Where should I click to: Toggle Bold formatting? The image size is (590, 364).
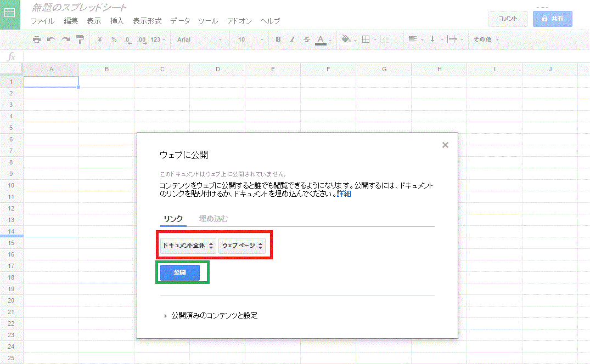278,39
